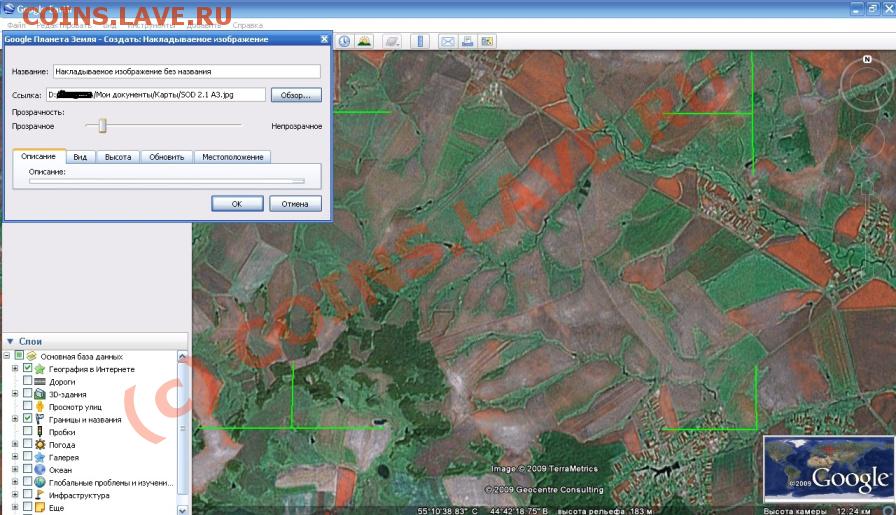The width and height of the screenshot is (896, 515).
Task: Expand the 3D-здания tree node
Action: point(15,394)
